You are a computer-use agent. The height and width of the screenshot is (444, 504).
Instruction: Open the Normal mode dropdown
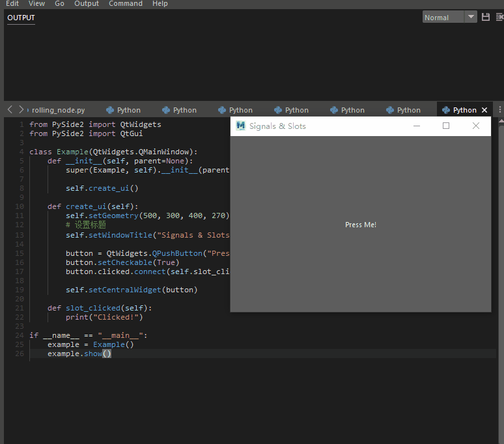450,18
